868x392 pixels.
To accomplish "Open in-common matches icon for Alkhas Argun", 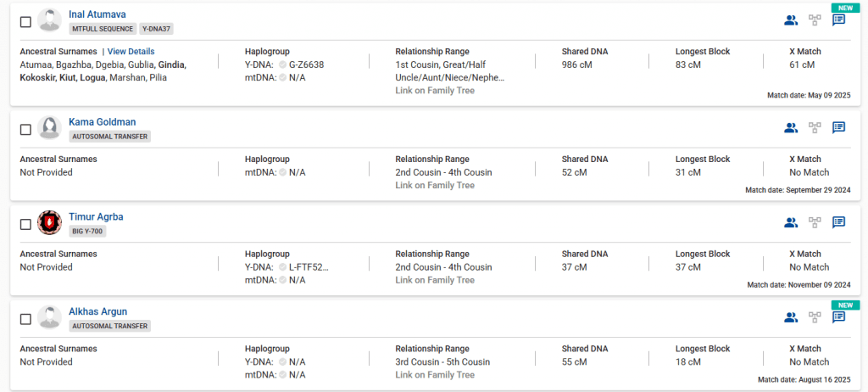I will pos(791,317).
